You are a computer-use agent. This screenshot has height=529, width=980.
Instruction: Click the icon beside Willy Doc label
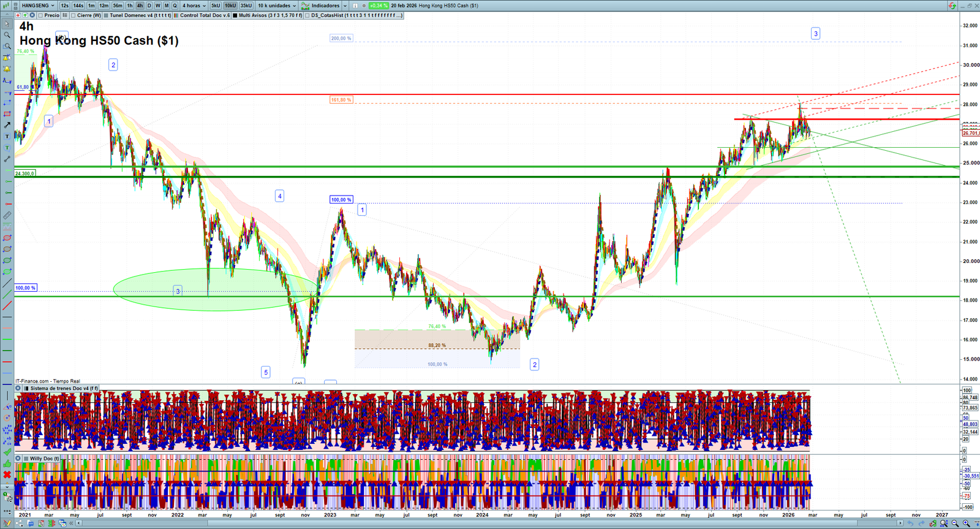tap(18, 459)
